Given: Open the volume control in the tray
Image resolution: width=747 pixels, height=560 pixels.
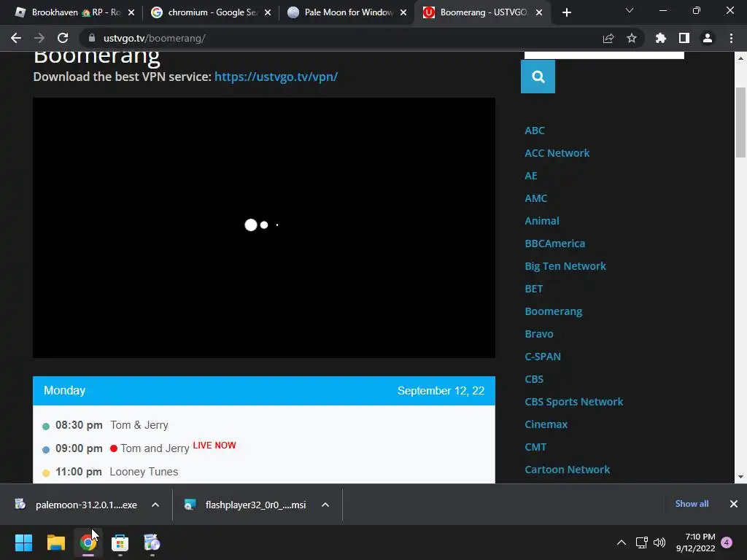Looking at the screenshot, I should pos(659,542).
